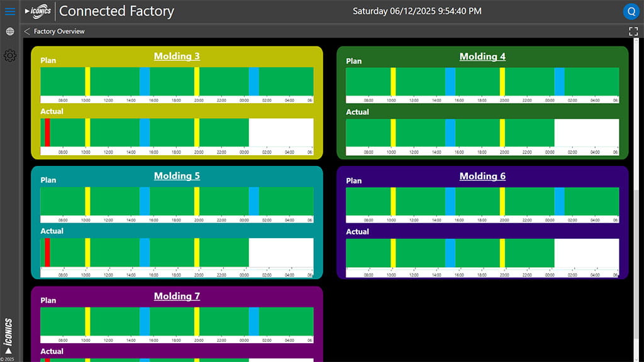This screenshot has height=362, width=644.
Task: Open the hamburger navigation menu
Action: [x=10, y=11]
